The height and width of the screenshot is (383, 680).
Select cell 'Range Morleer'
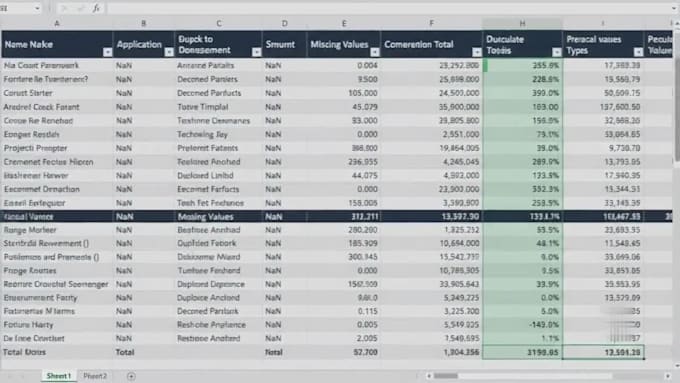[x=57, y=230]
